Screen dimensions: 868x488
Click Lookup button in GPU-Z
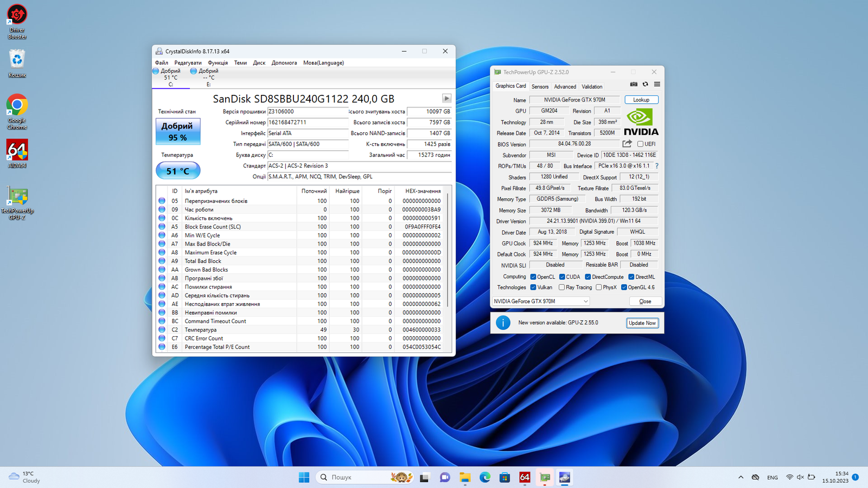click(641, 100)
